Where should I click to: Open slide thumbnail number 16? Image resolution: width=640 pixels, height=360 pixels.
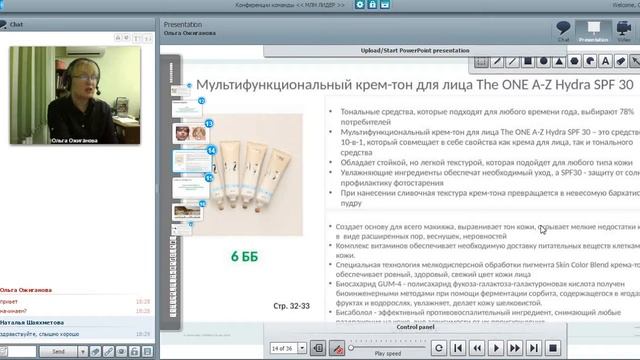[188, 212]
